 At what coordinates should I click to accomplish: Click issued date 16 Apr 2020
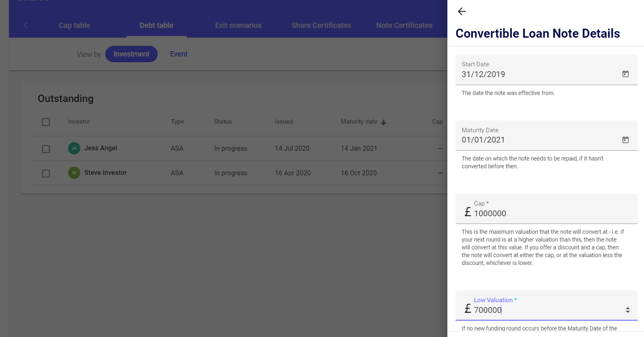293,173
